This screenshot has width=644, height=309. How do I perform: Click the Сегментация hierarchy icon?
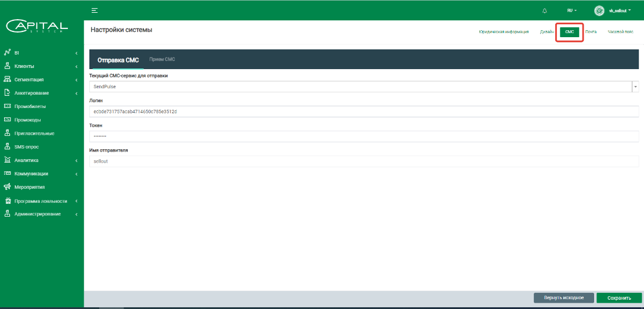pyautogui.click(x=6, y=80)
